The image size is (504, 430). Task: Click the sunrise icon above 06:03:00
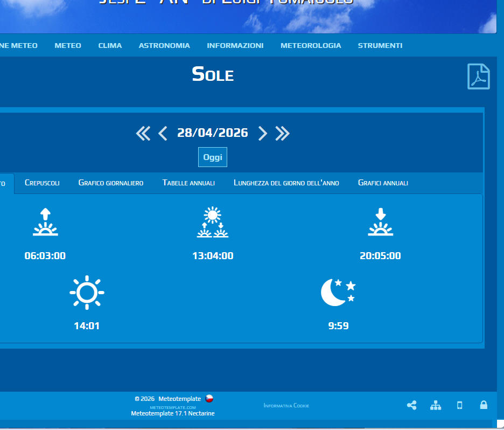(45, 222)
